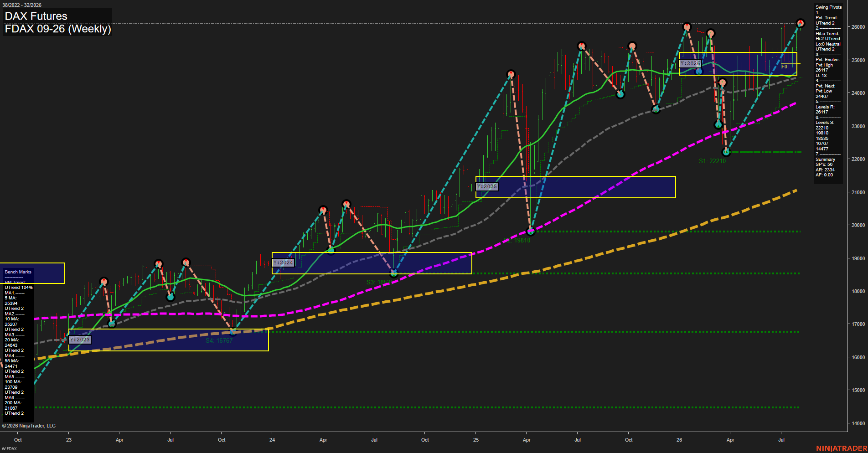868x453 pixels.
Task: Click the 19000 price axis label
Action: pyautogui.click(x=858, y=258)
